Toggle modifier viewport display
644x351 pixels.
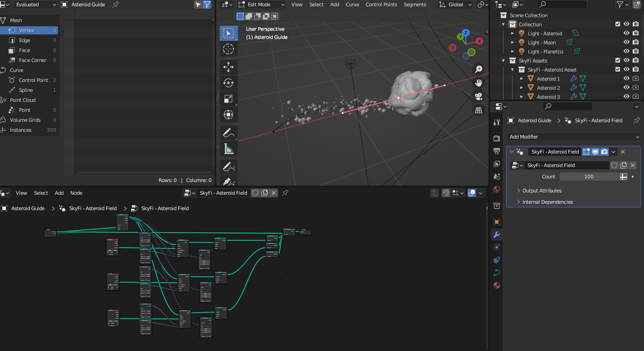click(x=596, y=152)
